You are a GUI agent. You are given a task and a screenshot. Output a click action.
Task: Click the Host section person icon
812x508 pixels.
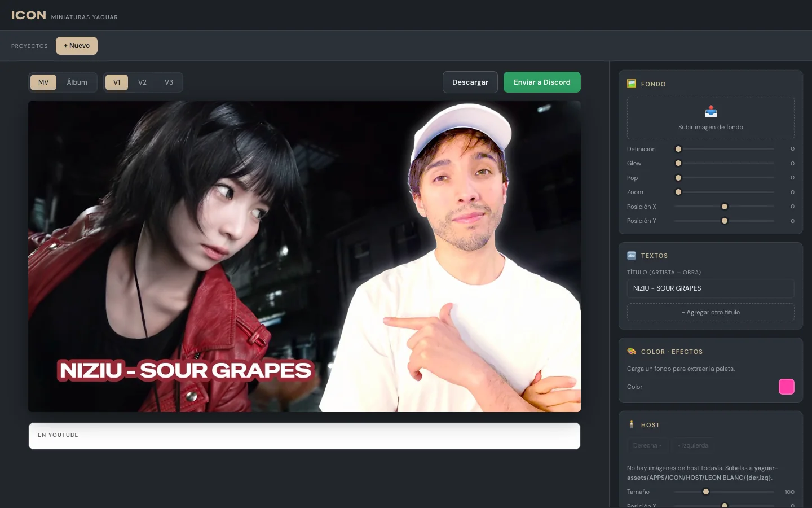pos(632,424)
